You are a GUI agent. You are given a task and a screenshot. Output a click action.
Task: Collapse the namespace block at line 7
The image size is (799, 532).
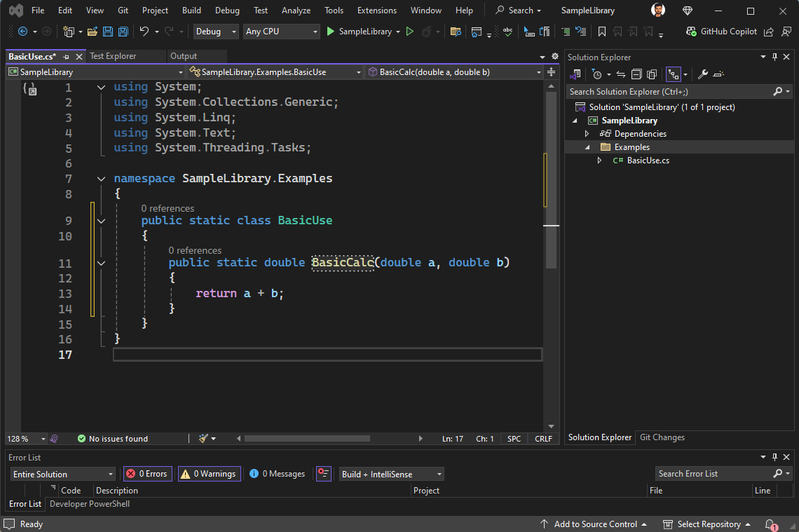pyautogui.click(x=102, y=179)
